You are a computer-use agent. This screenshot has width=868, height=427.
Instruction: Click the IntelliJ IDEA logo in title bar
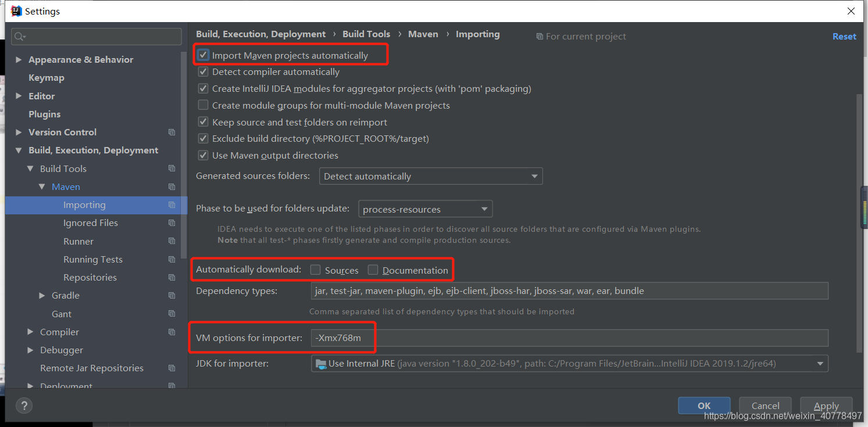(x=16, y=11)
